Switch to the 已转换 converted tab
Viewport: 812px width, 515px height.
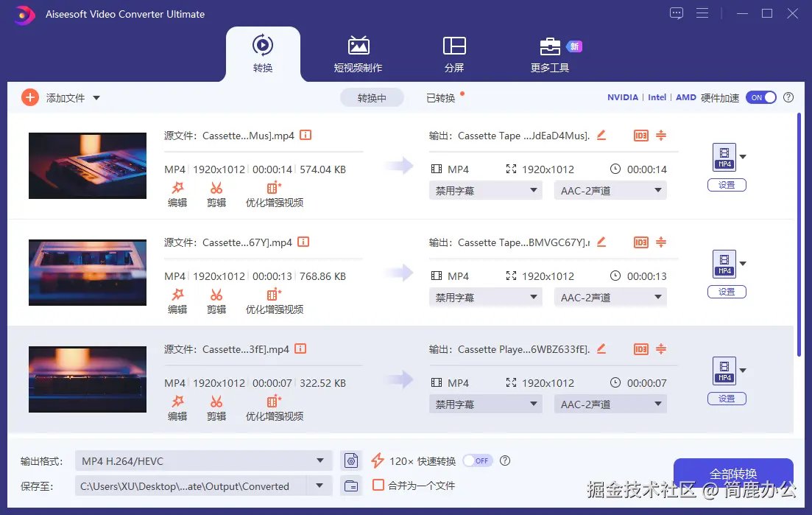(x=442, y=97)
